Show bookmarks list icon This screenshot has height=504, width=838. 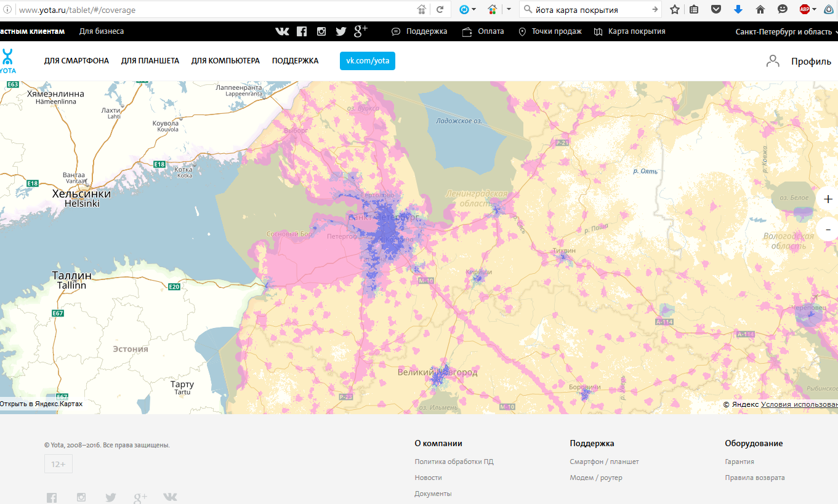tap(694, 10)
